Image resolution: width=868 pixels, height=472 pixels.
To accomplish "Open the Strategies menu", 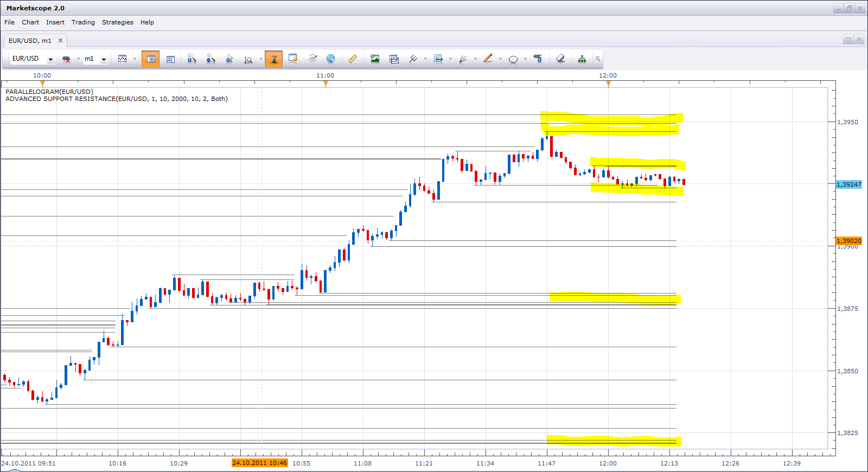I will coord(118,22).
